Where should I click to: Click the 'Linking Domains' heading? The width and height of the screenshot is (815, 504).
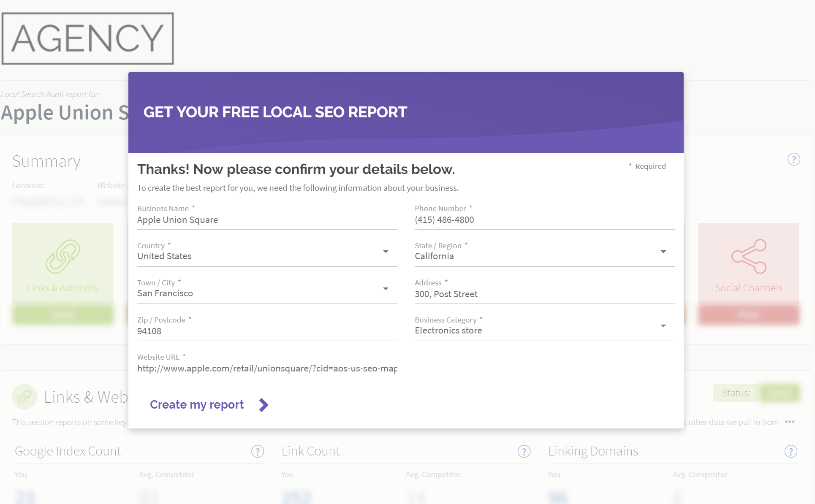coord(593,451)
